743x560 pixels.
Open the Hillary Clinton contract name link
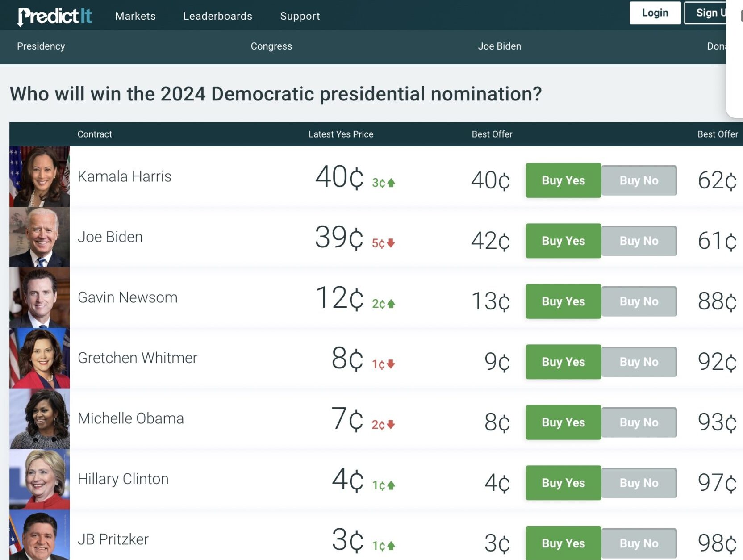pos(123,479)
